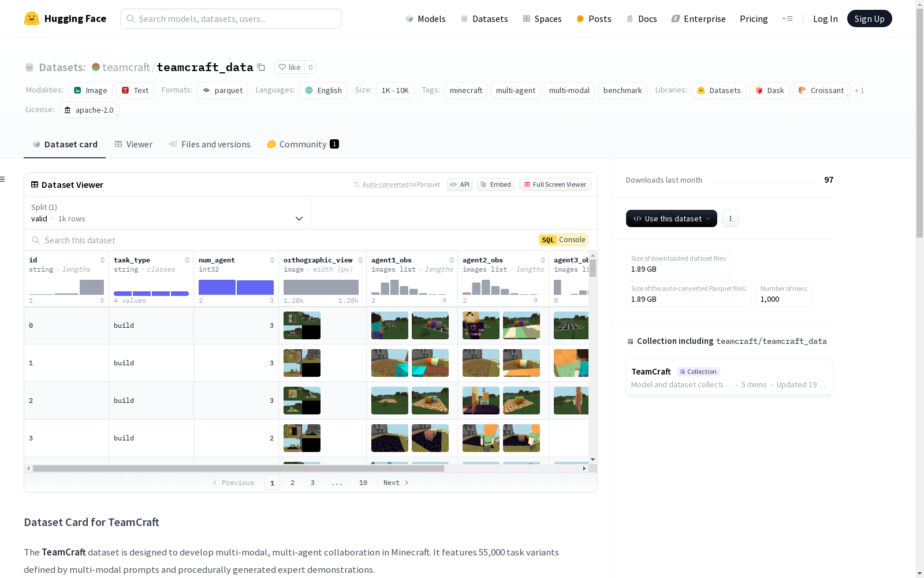Go to Datasets in the navigation

tap(484, 18)
